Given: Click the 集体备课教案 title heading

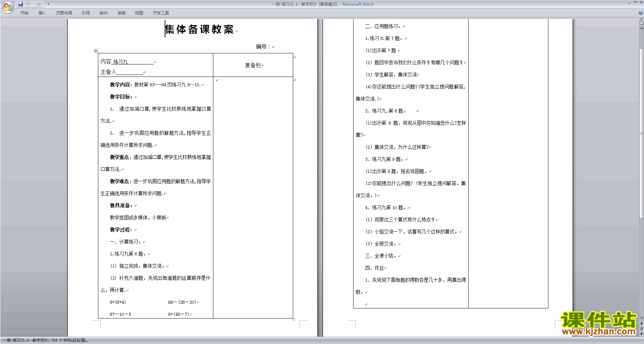Looking at the screenshot, I should point(199,30).
